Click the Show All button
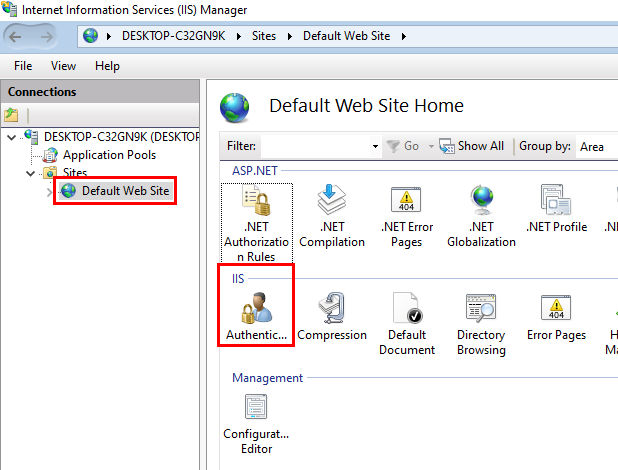This screenshot has height=470, width=618. click(x=471, y=146)
